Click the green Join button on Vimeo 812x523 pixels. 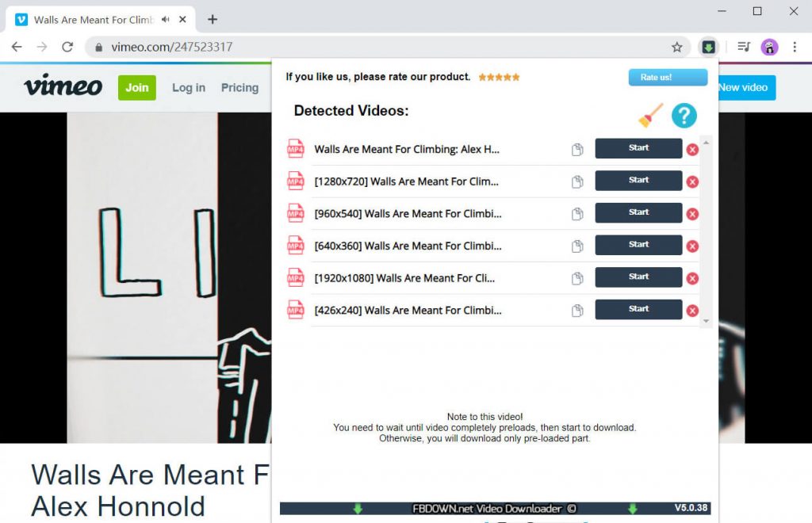pyautogui.click(x=136, y=87)
